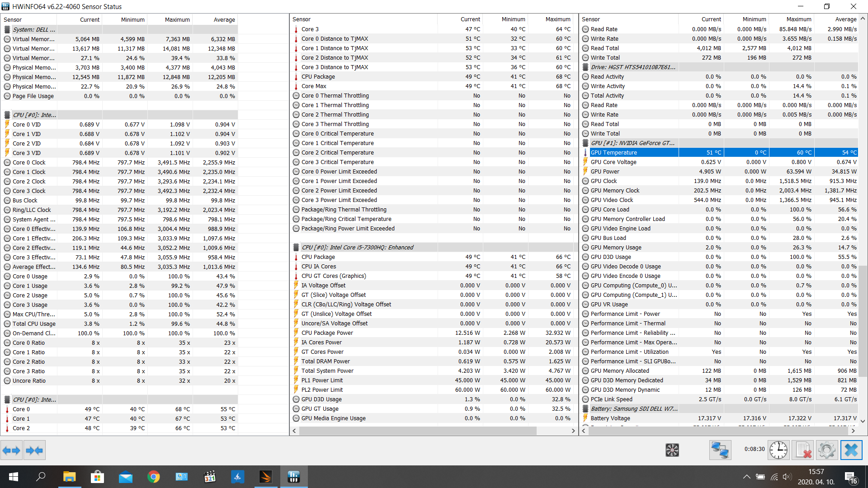Select the GPU [#1]: NVIDIA GeForce section header
This screenshot has width=868, height=488.
pyautogui.click(x=632, y=143)
